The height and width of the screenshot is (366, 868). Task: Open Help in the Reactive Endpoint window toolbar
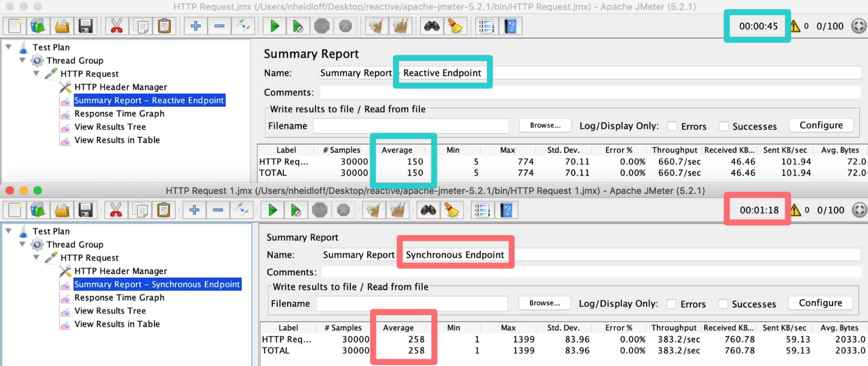point(511,26)
